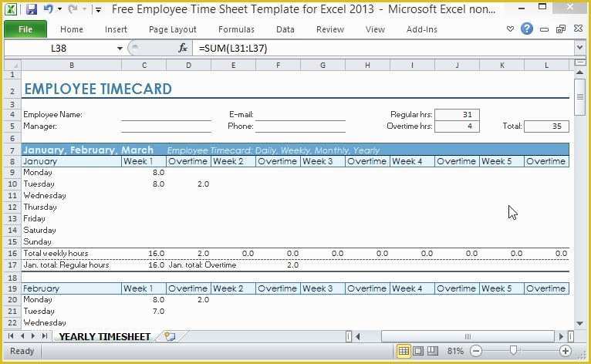Go to last sheet navigation arrow
The height and width of the screenshot is (364, 591).
click(x=45, y=336)
